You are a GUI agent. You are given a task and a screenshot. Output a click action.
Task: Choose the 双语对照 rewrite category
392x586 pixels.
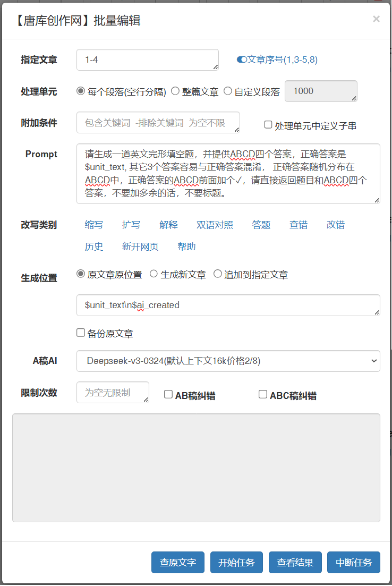tap(215, 225)
